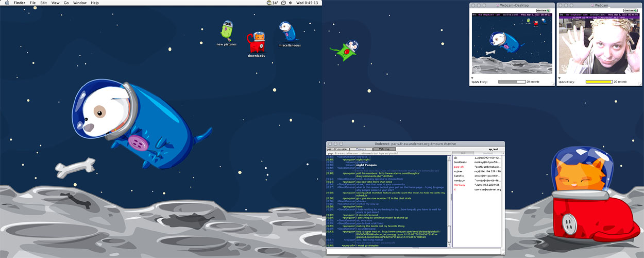Open the Apple menu
644x258 pixels.
(7, 3)
